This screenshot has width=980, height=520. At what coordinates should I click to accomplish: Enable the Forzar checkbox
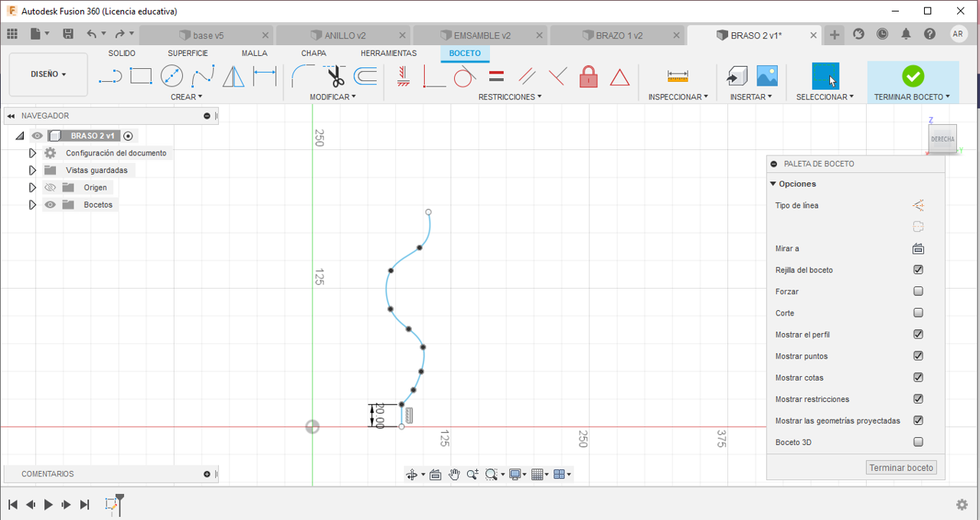(x=918, y=291)
